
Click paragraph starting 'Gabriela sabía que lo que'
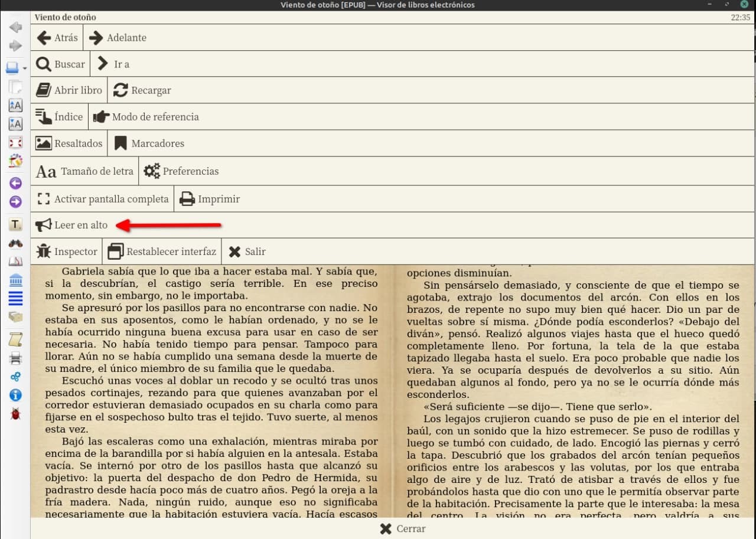(x=211, y=284)
